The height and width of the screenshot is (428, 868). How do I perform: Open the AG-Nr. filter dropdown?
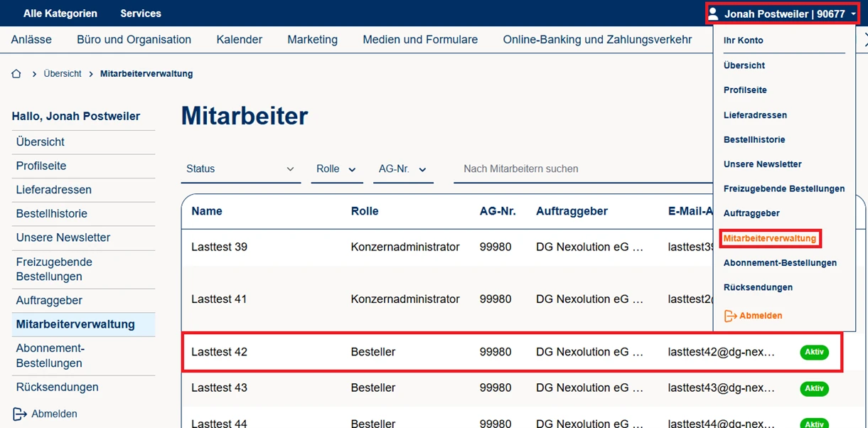(x=402, y=169)
